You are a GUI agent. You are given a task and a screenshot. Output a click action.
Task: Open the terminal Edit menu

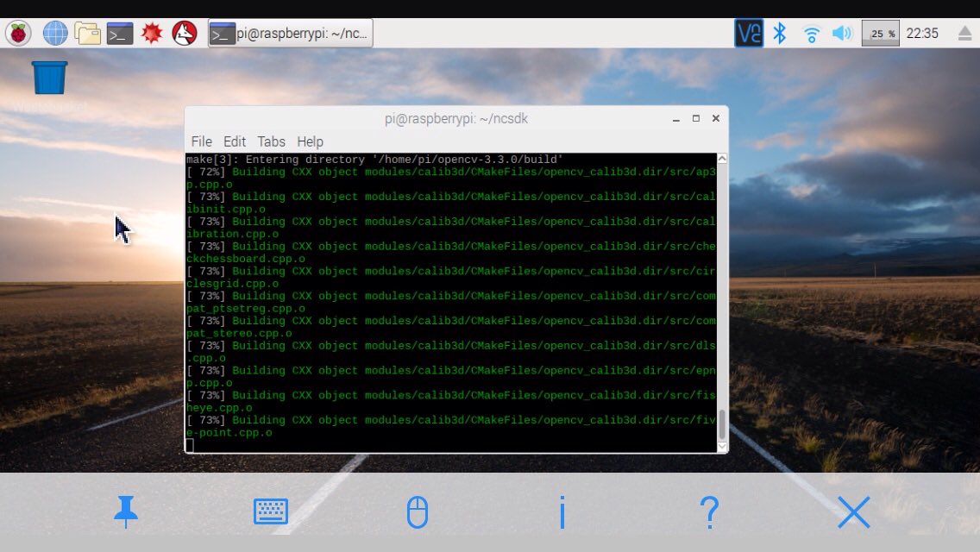point(235,141)
